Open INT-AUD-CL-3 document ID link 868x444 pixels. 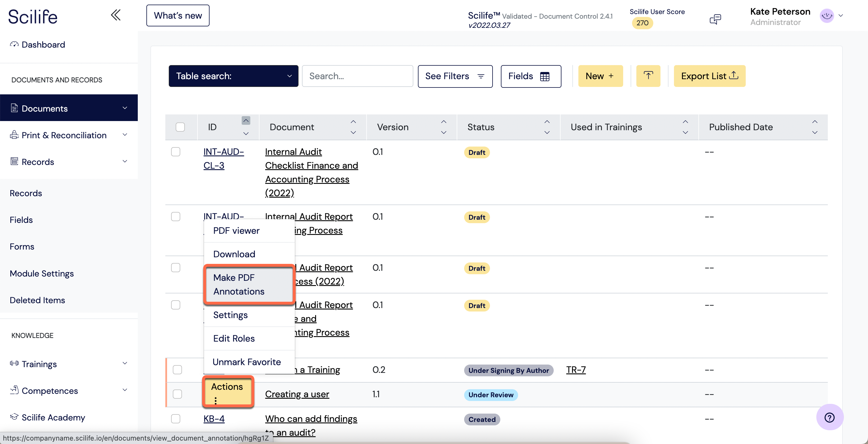(x=223, y=159)
